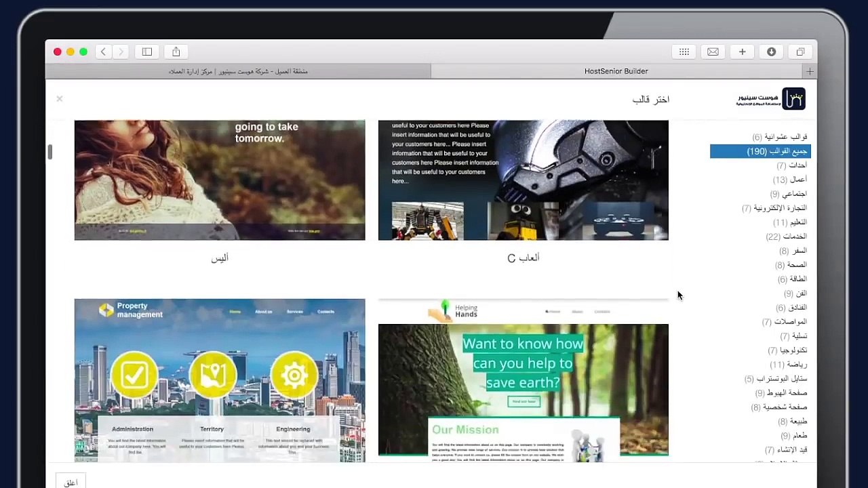Viewport: 868px width, 488px height.
Task: Select category تكنولوجيا (7)
Action: point(787,350)
